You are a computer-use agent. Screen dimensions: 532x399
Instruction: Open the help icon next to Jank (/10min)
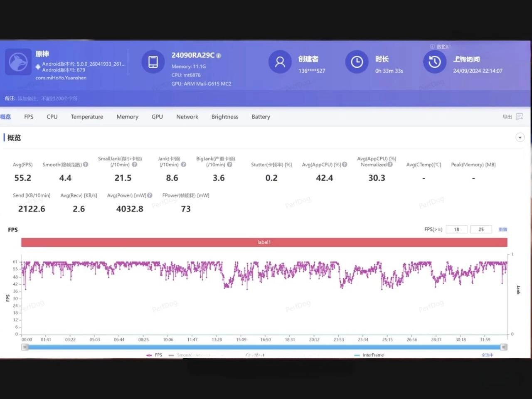pyautogui.click(x=183, y=165)
